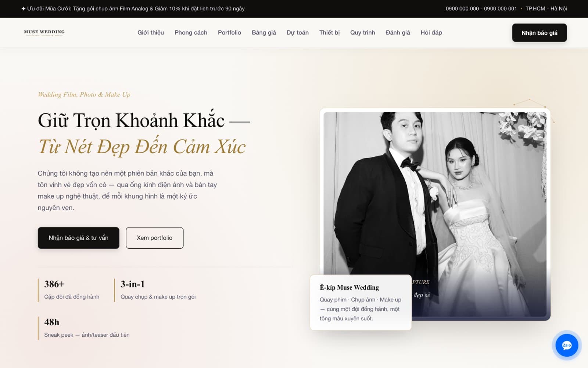Click the Xem portfolio button
This screenshot has height=368, width=588.
pos(155,238)
